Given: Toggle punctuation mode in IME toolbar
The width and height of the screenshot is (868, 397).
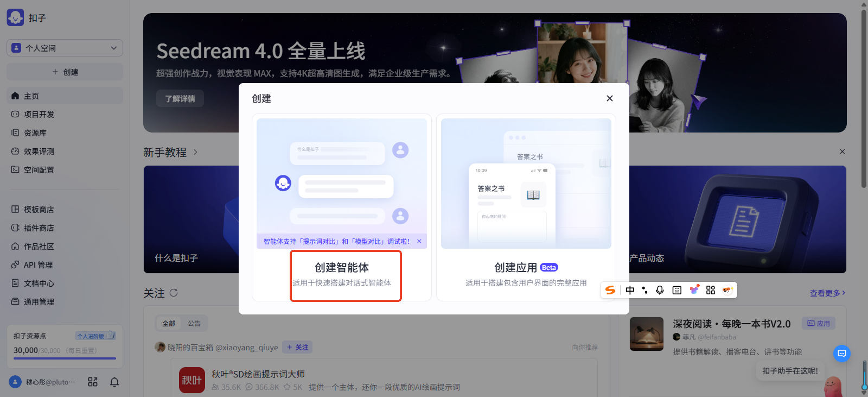Looking at the screenshot, I should point(644,290).
